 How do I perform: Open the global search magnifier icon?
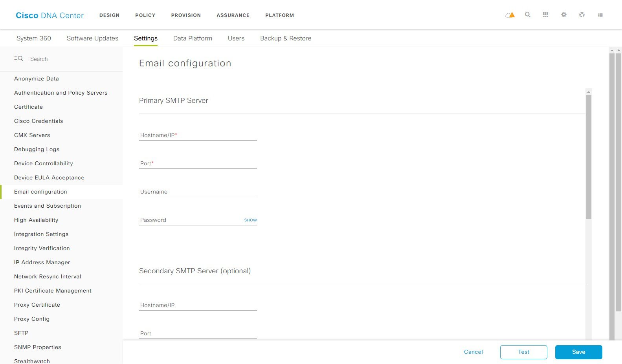[x=528, y=15]
